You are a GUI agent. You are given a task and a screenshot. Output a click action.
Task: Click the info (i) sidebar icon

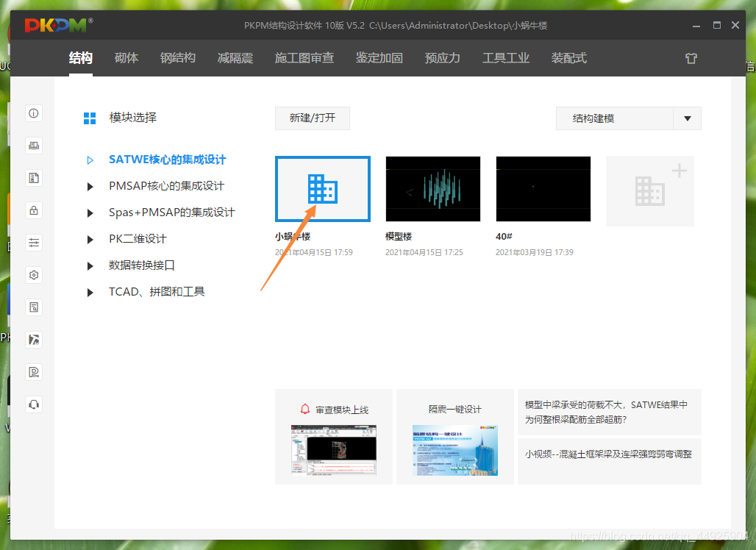(x=34, y=113)
